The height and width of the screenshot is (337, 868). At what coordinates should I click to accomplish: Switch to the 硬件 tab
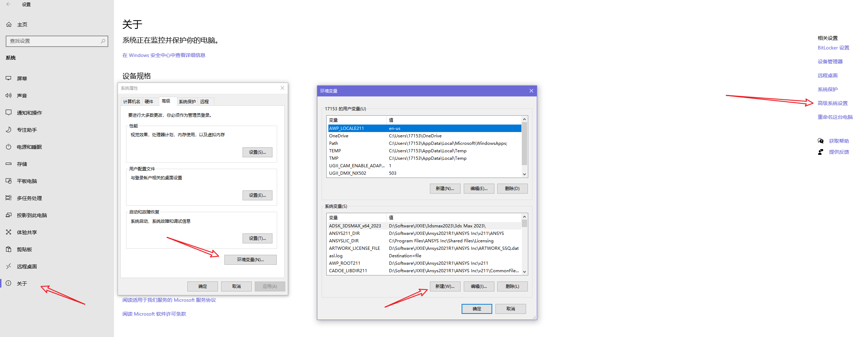tap(149, 102)
